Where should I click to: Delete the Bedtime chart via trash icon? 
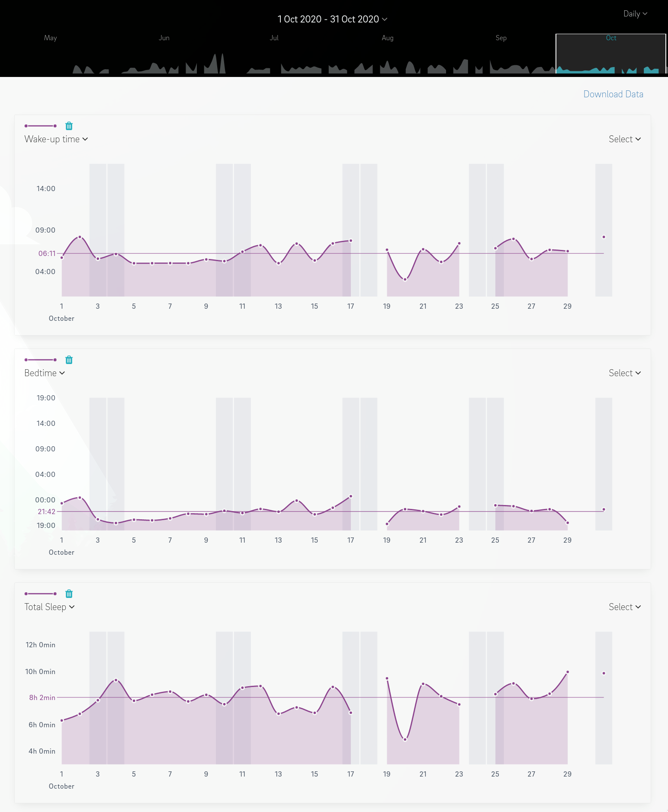coord(69,360)
